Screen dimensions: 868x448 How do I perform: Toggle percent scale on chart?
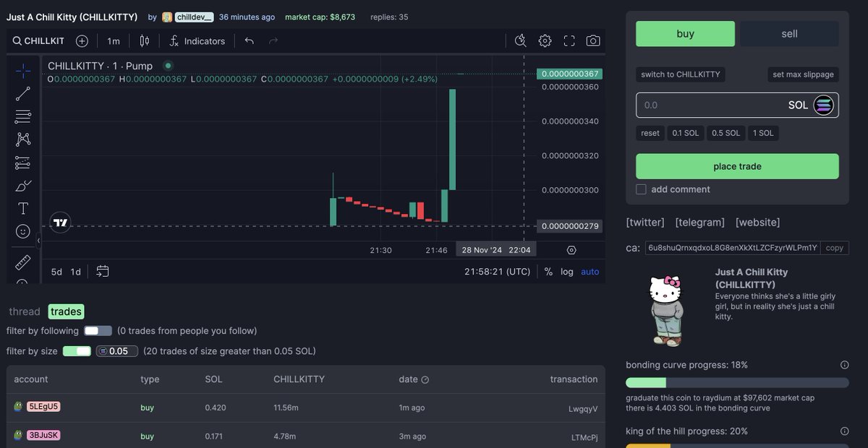pos(548,272)
